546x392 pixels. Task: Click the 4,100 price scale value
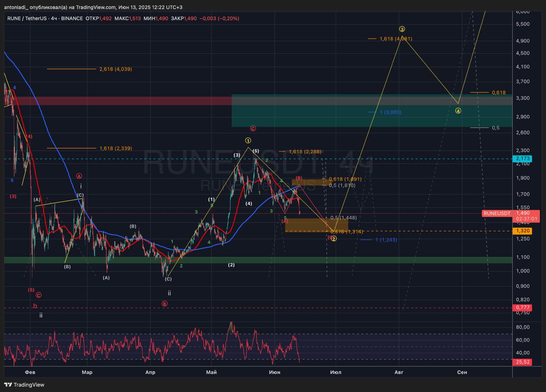(x=523, y=66)
